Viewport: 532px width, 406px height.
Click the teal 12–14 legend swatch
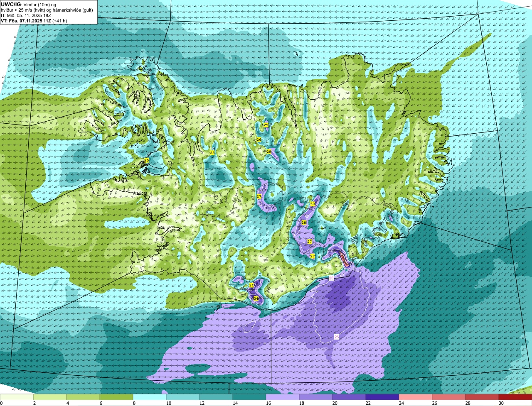tap(216, 397)
